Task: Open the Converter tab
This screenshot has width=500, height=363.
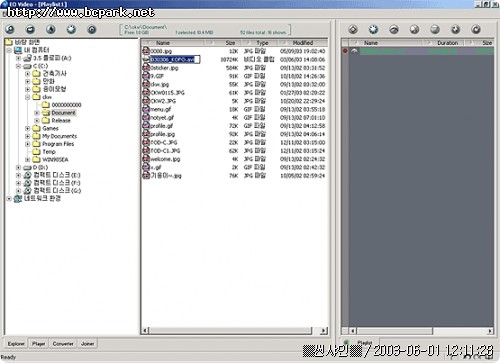Action: tap(63, 344)
